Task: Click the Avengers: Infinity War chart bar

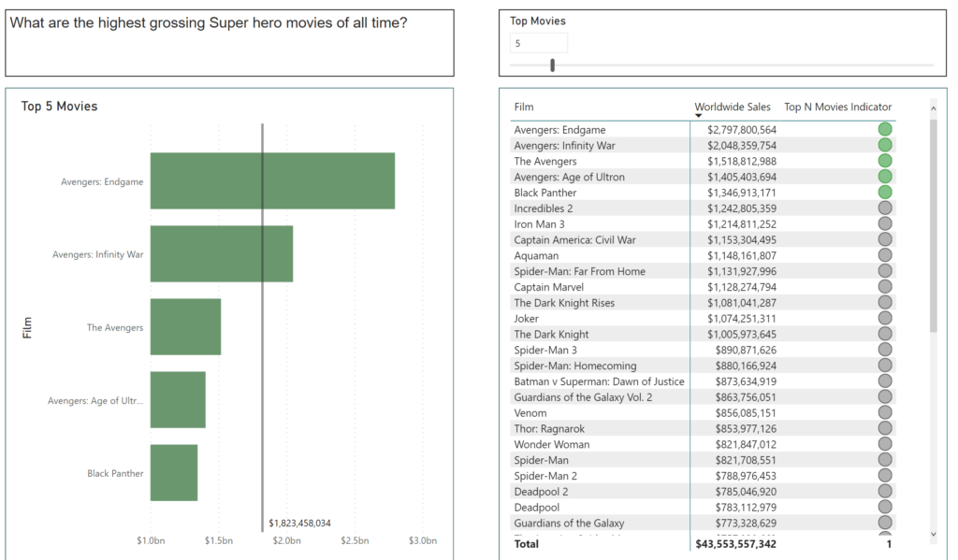Action: click(x=221, y=253)
